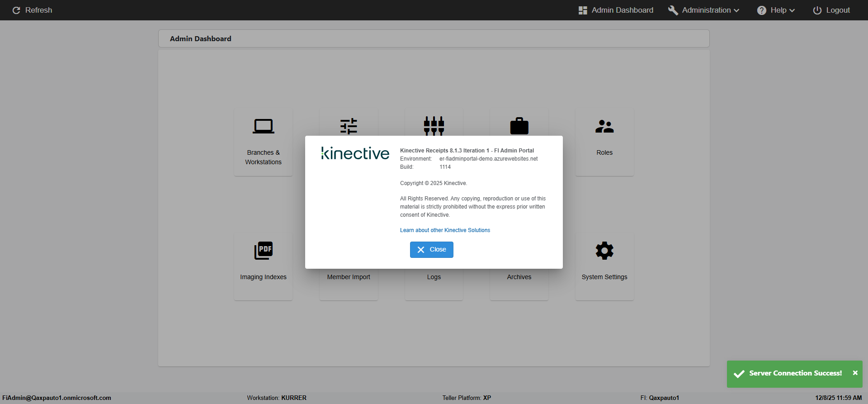Click the Kinective logo in dialog
Screen dimensions: 868x404
point(355,153)
